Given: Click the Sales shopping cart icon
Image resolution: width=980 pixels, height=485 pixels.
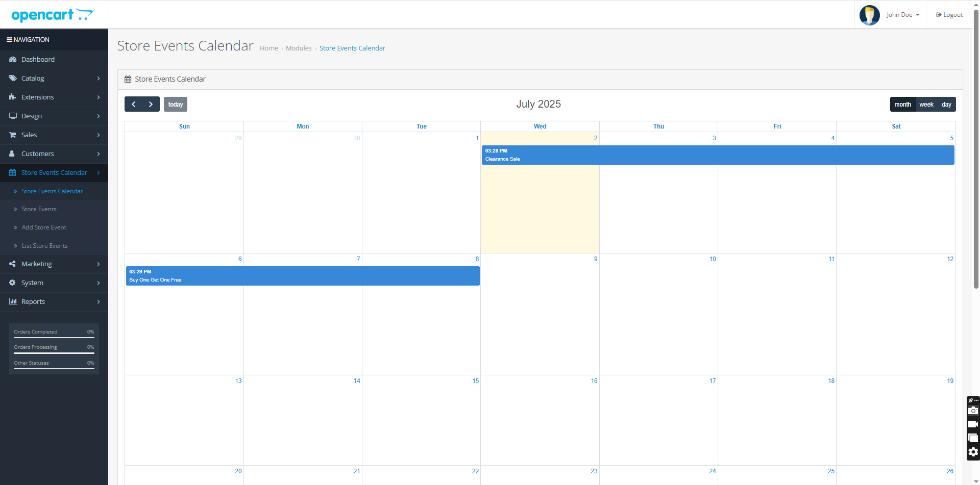Looking at the screenshot, I should 13,135.
